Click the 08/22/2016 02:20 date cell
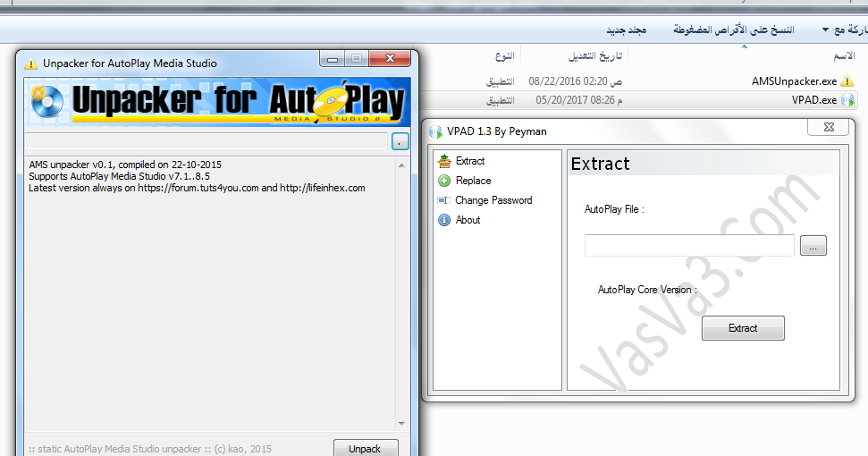Screen dimensions: 868x456 pyautogui.click(x=575, y=81)
